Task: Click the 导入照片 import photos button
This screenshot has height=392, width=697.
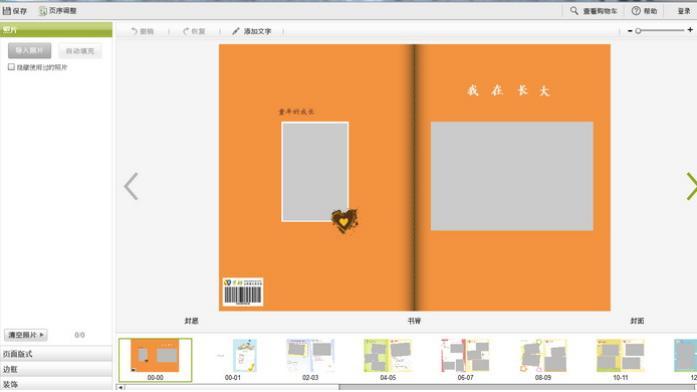Action: (29, 51)
